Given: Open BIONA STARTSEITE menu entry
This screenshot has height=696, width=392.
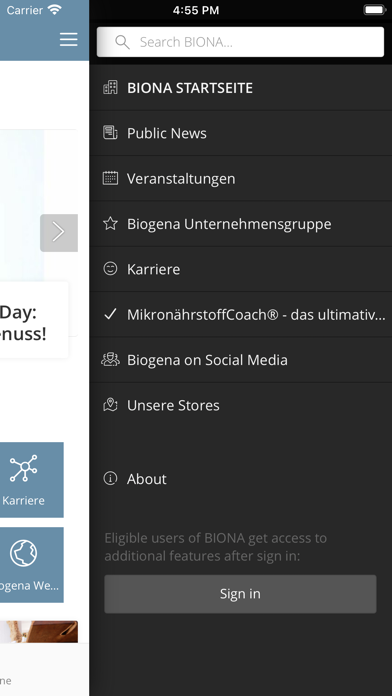Looking at the screenshot, I should click(x=241, y=88).
